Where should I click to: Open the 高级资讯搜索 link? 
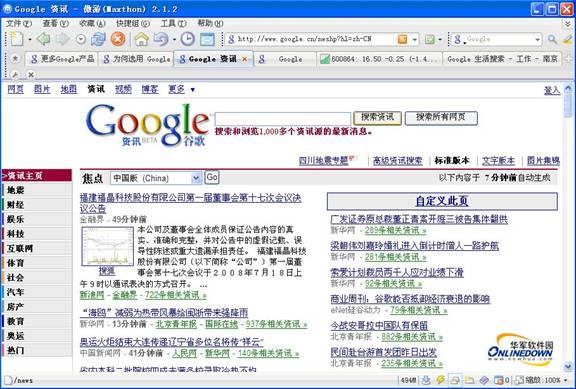(x=397, y=161)
